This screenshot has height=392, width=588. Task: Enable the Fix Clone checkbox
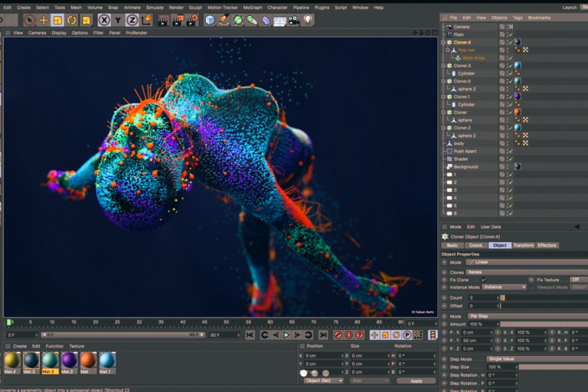tap(483, 279)
